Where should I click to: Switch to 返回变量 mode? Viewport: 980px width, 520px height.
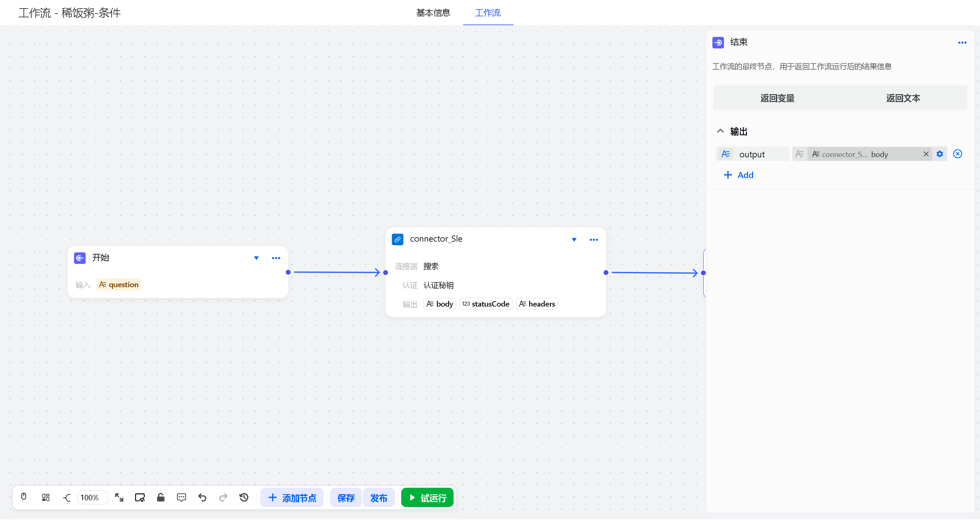(x=777, y=98)
